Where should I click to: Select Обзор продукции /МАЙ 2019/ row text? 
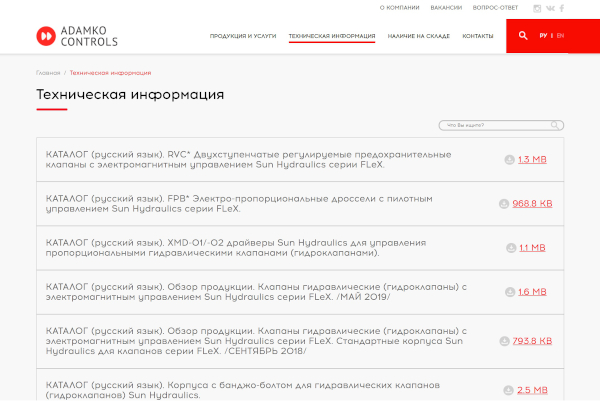(256, 292)
